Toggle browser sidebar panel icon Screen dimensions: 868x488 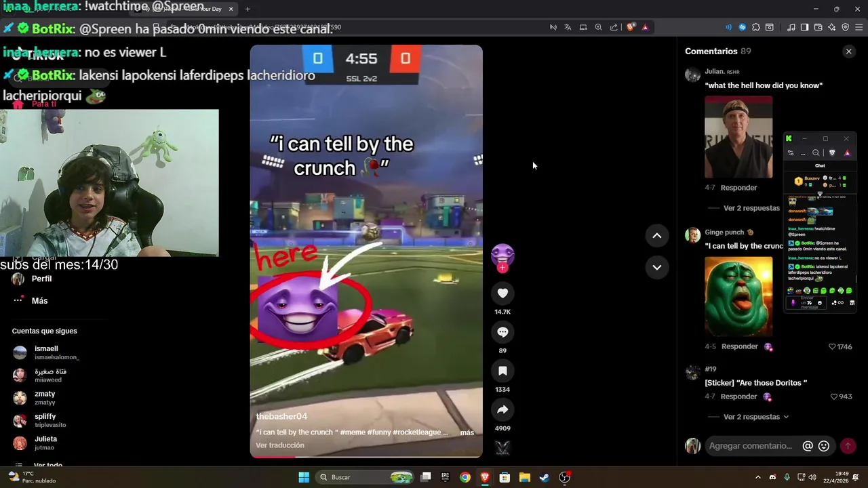[x=804, y=27]
